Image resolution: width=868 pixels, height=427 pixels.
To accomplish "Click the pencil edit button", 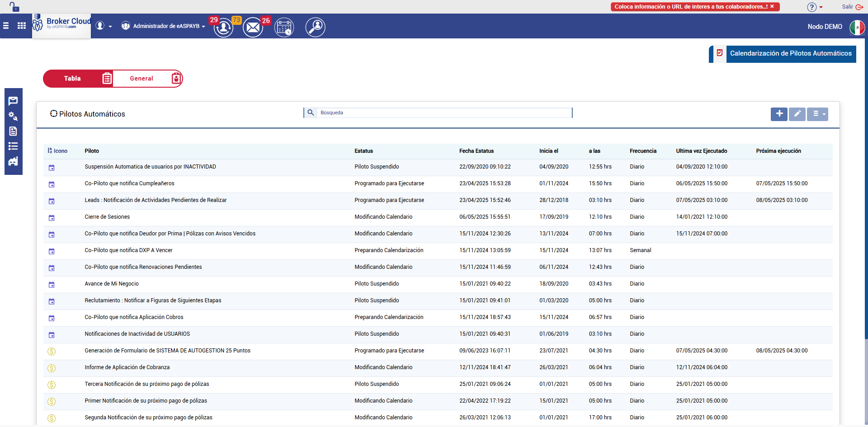I will [x=797, y=114].
